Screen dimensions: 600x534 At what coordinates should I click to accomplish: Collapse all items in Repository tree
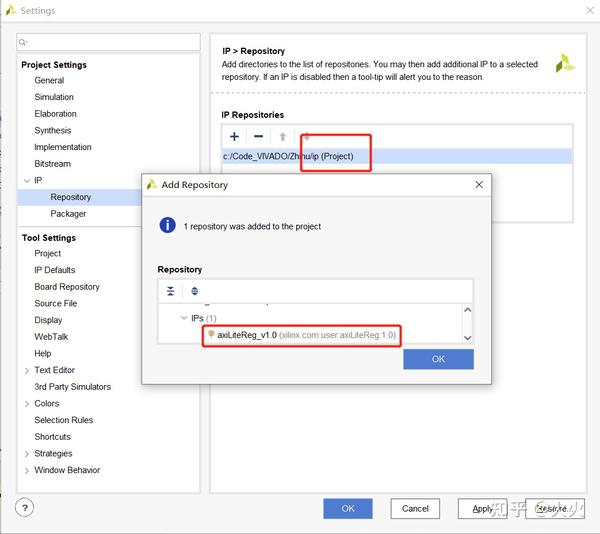pyautogui.click(x=171, y=291)
